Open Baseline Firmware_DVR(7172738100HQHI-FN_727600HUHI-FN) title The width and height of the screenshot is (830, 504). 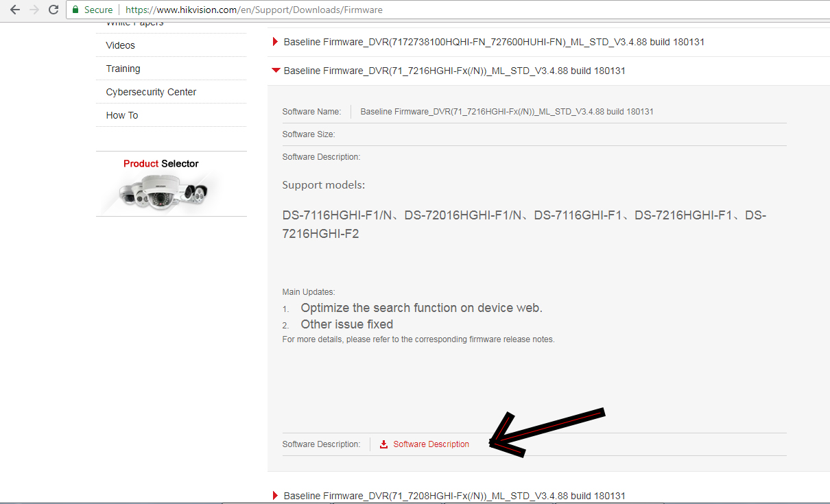(494, 42)
